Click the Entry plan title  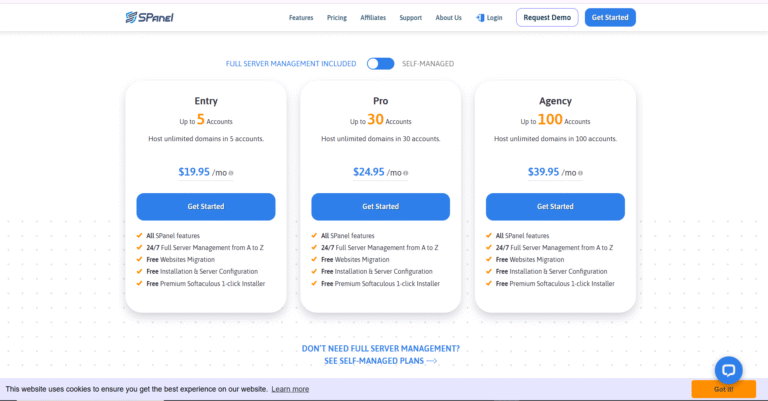point(206,101)
